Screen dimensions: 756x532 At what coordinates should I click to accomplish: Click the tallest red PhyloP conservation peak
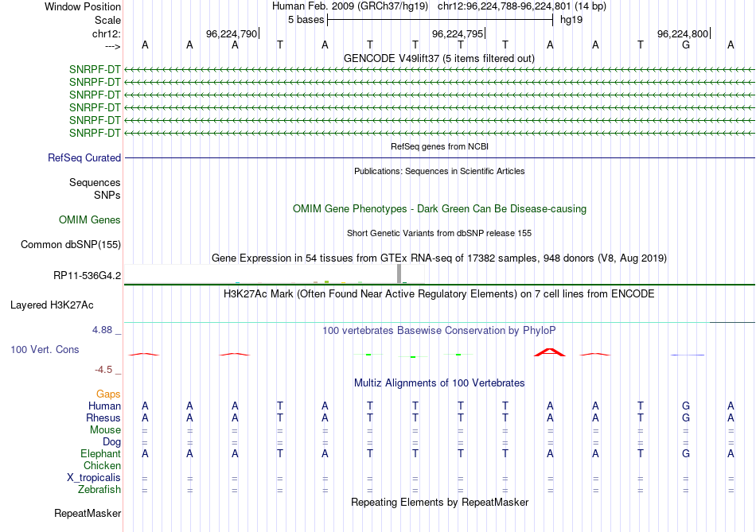click(x=550, y=352)
